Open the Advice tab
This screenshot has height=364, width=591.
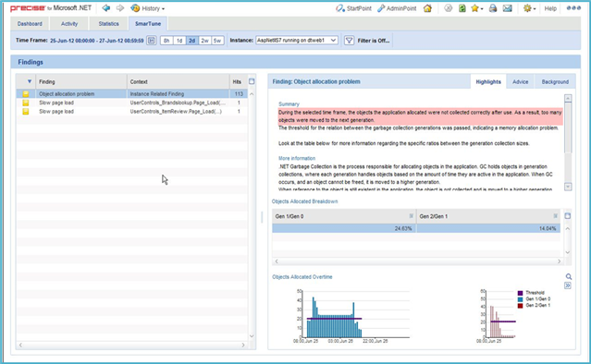(x=520, y=81)
